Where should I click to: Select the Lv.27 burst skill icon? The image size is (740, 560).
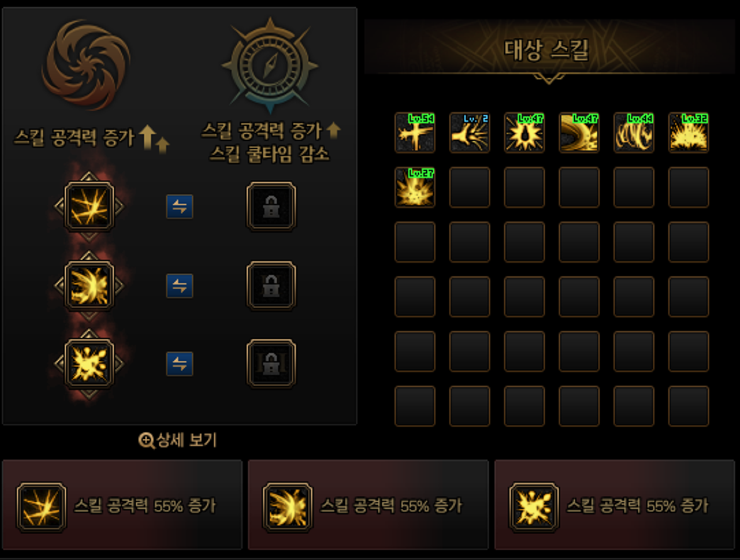coord(415,188)
